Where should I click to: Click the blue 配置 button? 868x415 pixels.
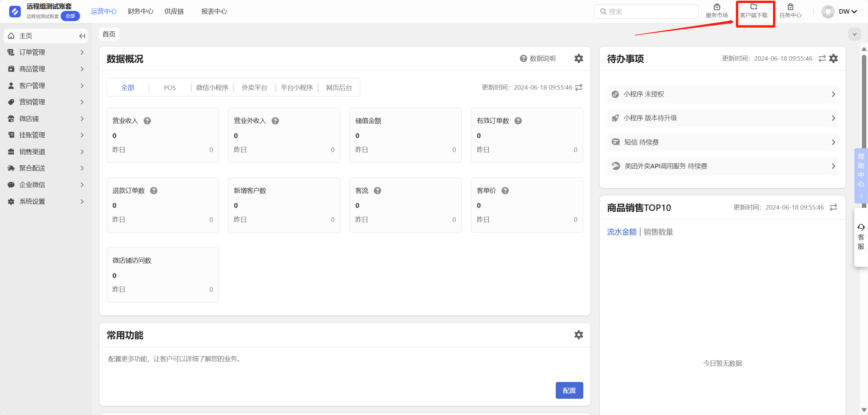pos(569,390)
